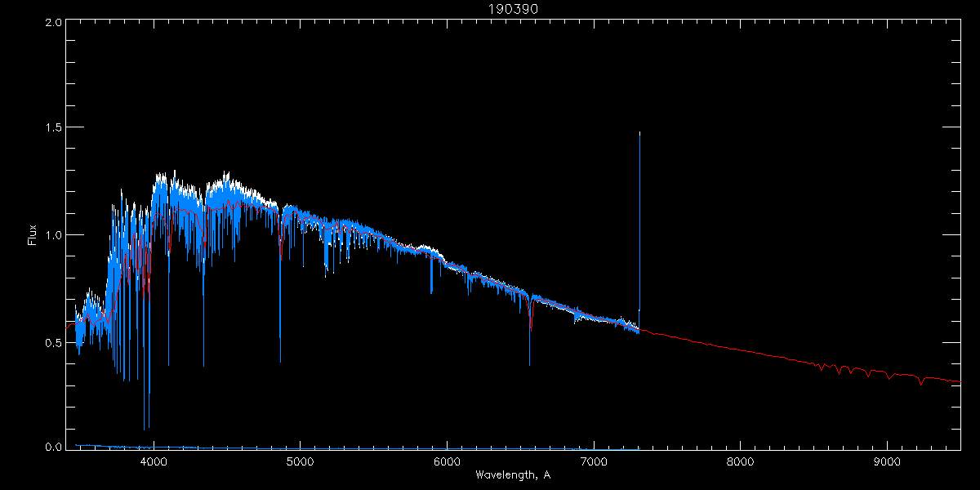The image size is (980, 490).
Task: Click the 4000 wavelength tick label
Action: [154, 462]
